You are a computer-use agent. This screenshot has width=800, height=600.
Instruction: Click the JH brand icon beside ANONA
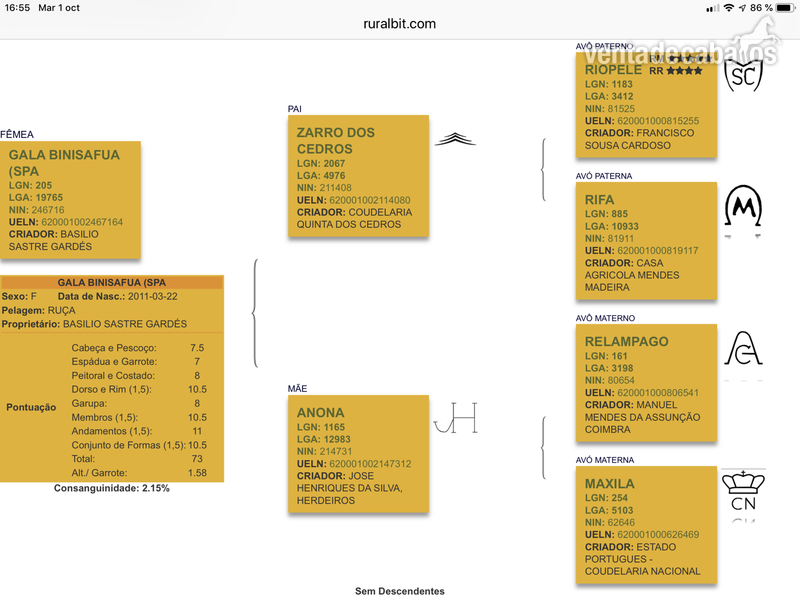pos(456,418)
